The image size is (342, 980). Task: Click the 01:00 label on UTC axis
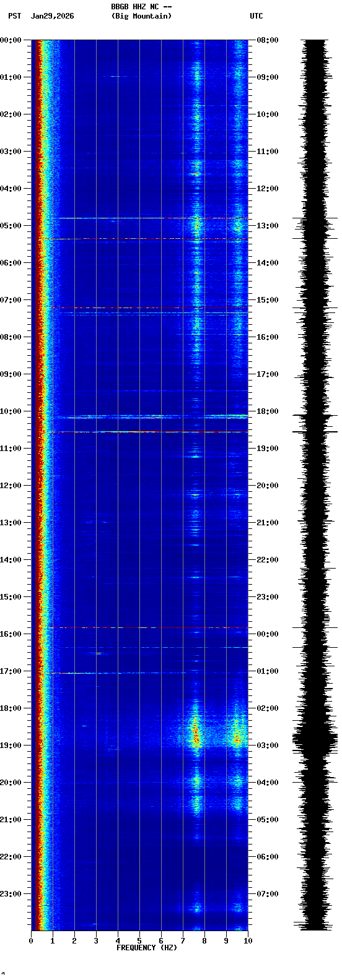(x=268, y=671)
